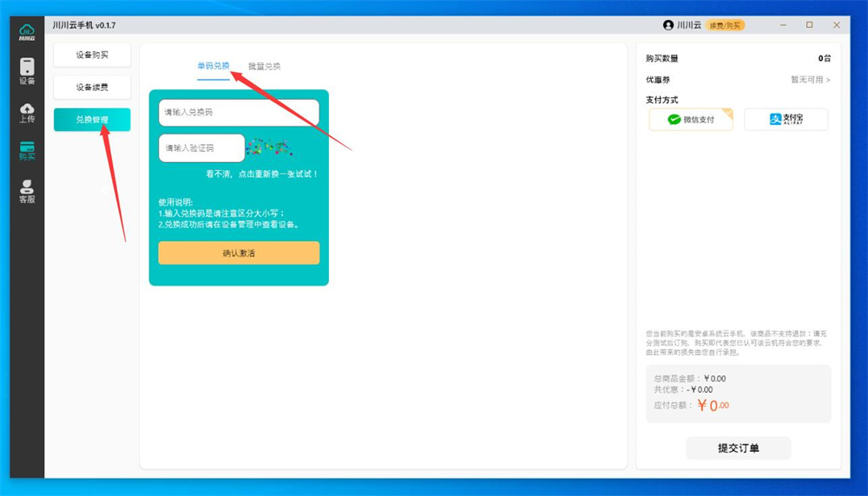Open the 设备续费 section

[92, 87]
